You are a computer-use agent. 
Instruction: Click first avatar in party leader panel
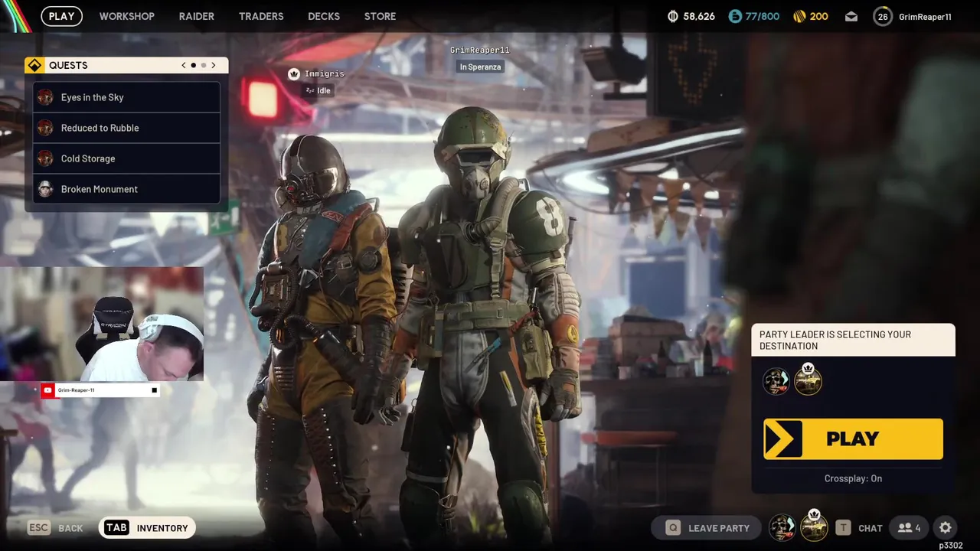coord(776,381)
